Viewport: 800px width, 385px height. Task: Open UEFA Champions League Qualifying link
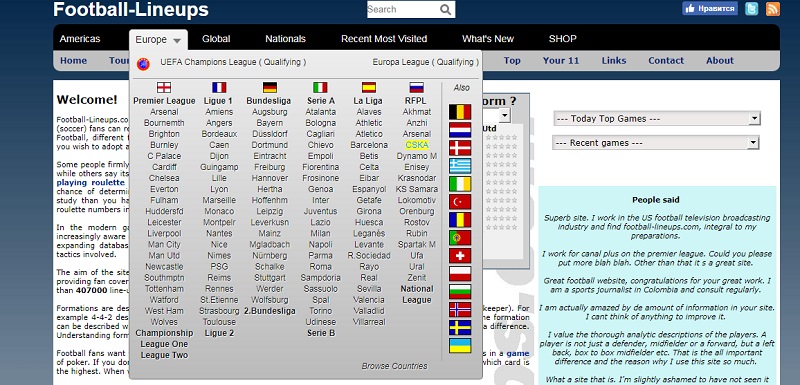tap(233, 62)
